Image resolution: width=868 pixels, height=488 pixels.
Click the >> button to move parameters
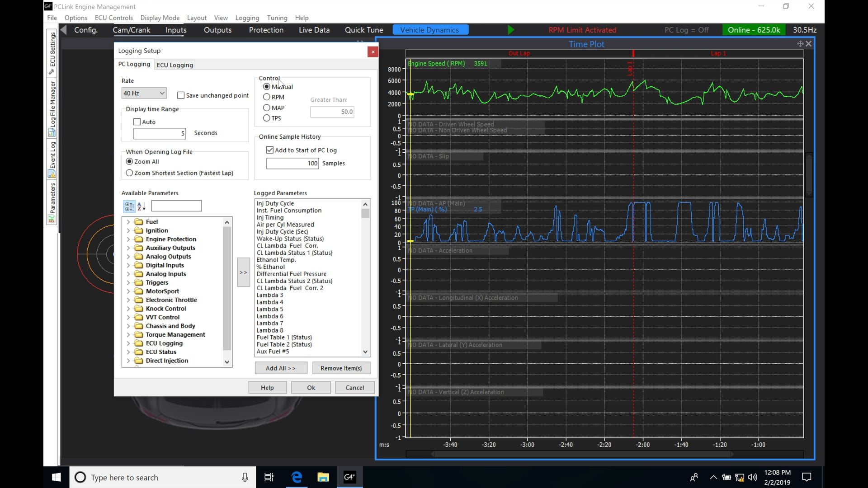243,272
